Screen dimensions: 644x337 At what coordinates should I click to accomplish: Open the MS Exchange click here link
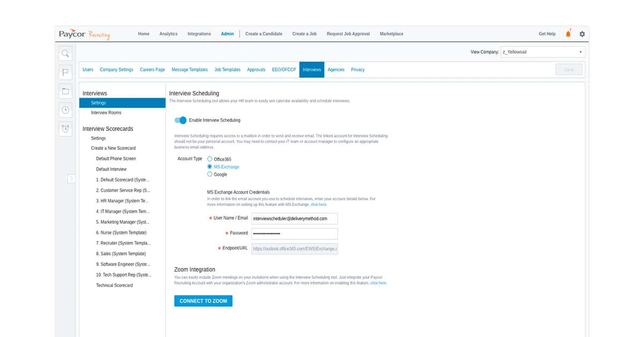[x=319, y=204]
